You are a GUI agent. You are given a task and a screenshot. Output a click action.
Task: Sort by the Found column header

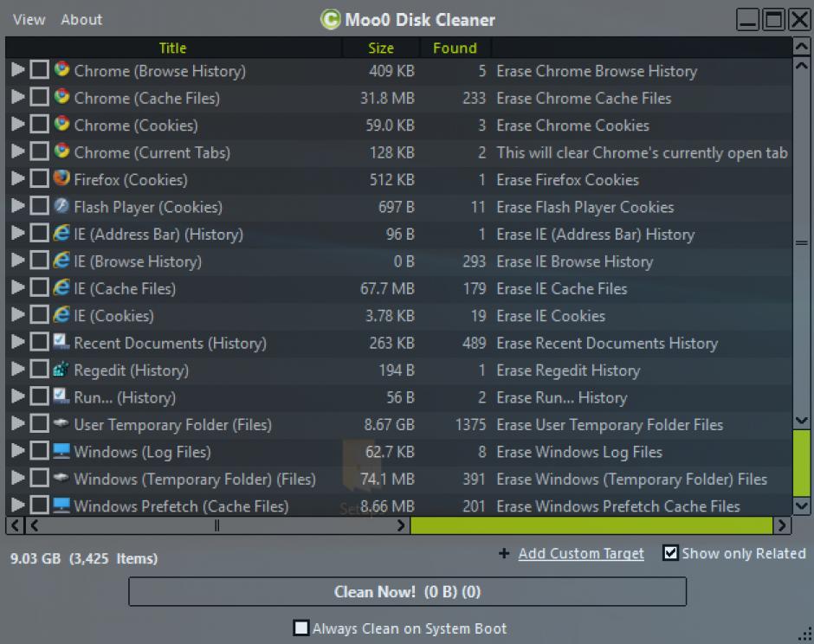455,48
